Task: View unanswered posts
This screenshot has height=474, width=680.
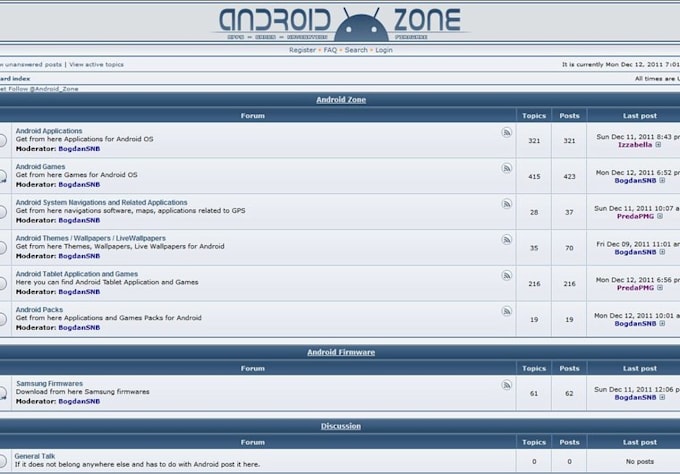Action: 31,64
